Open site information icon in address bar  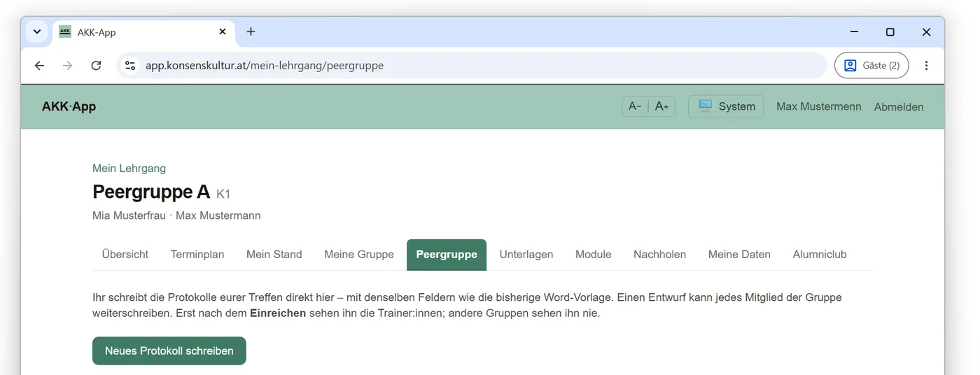coord(130,66)
